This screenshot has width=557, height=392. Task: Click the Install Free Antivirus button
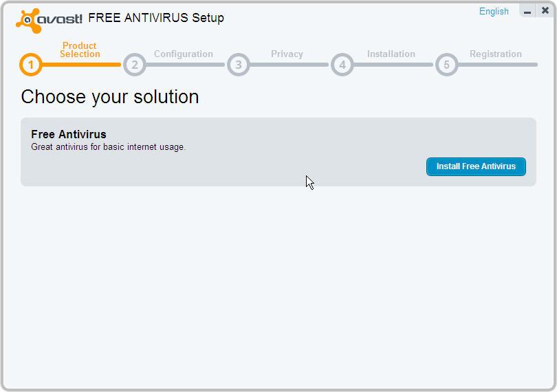pyautogui.click(x=476, y=166)
